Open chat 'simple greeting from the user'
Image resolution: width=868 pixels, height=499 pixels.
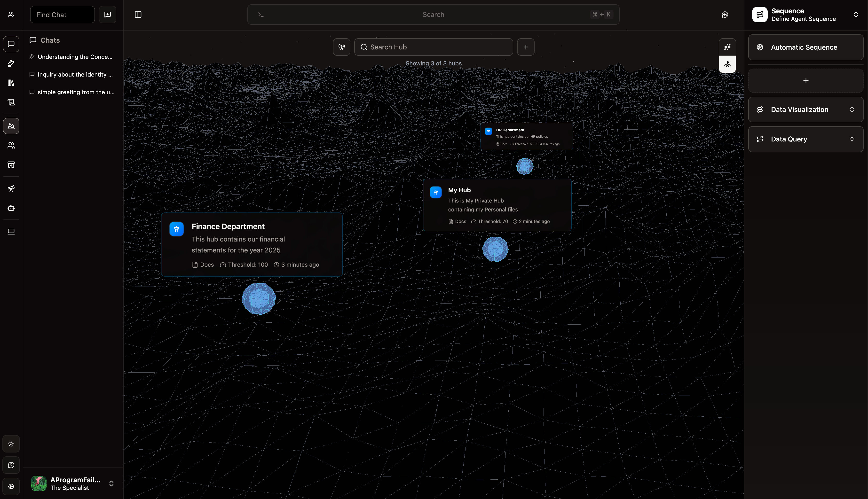76,92
